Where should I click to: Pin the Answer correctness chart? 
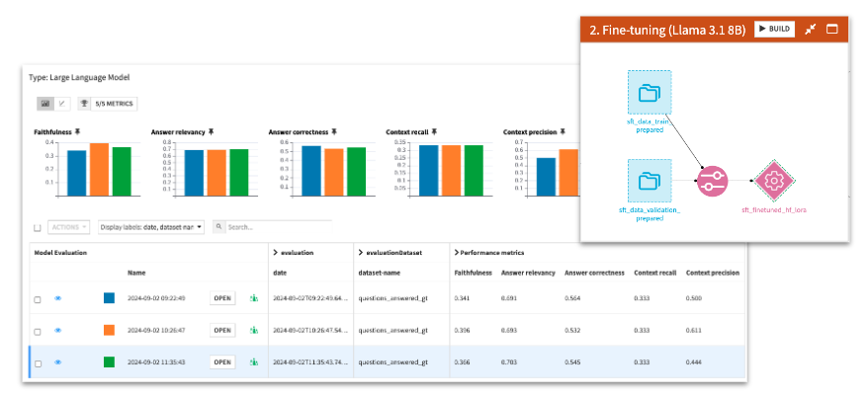[x=334, y=132]
